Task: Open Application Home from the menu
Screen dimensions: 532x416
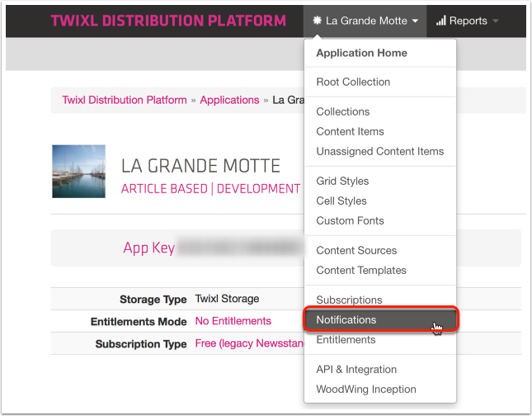Action: pyautogui.click(x=362, y=53)
